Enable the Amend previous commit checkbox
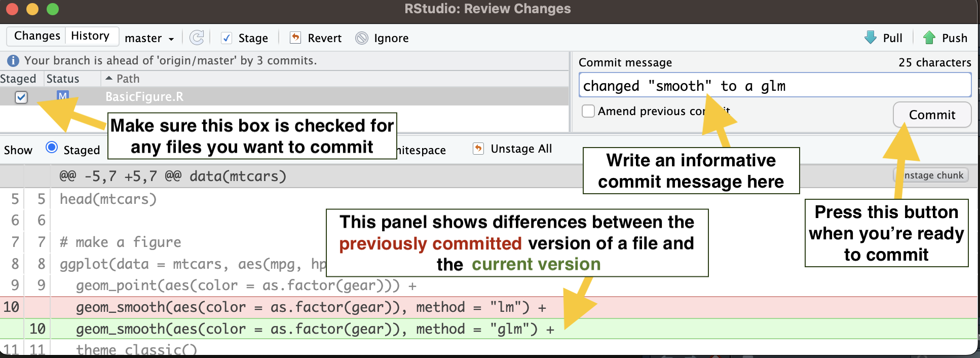 [588, 111]
